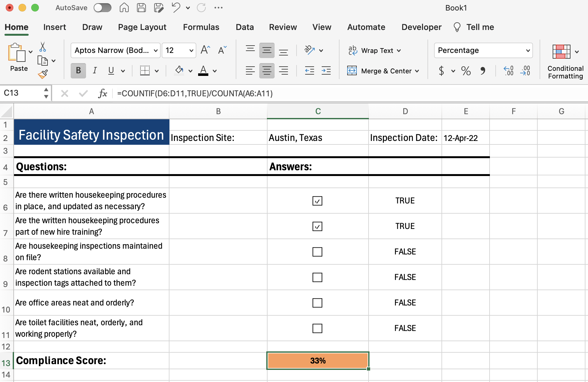Screen dimensions: 588x382
Task: Toggle bold formatting in the ribbon
Action: 78,70
